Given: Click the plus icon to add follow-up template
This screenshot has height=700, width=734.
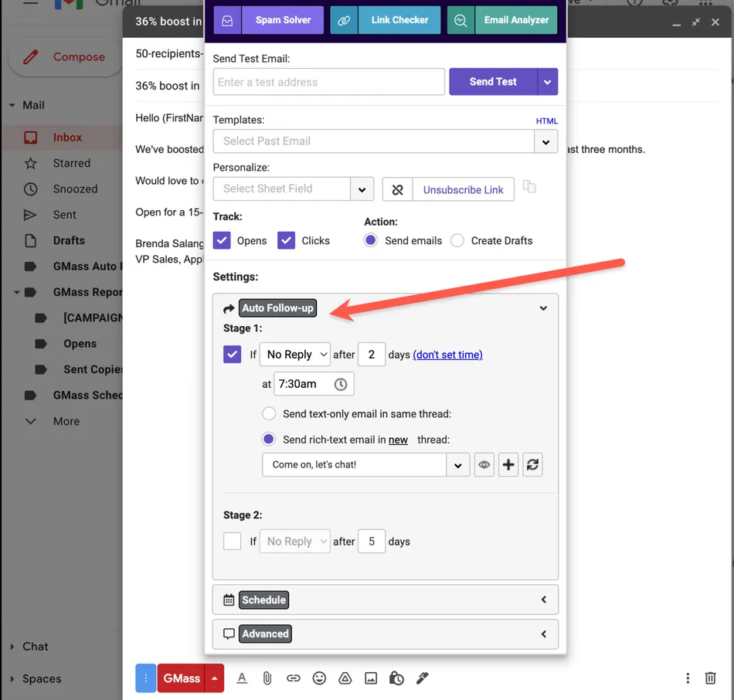Looking at the screenshot, I should coord(508,465).
